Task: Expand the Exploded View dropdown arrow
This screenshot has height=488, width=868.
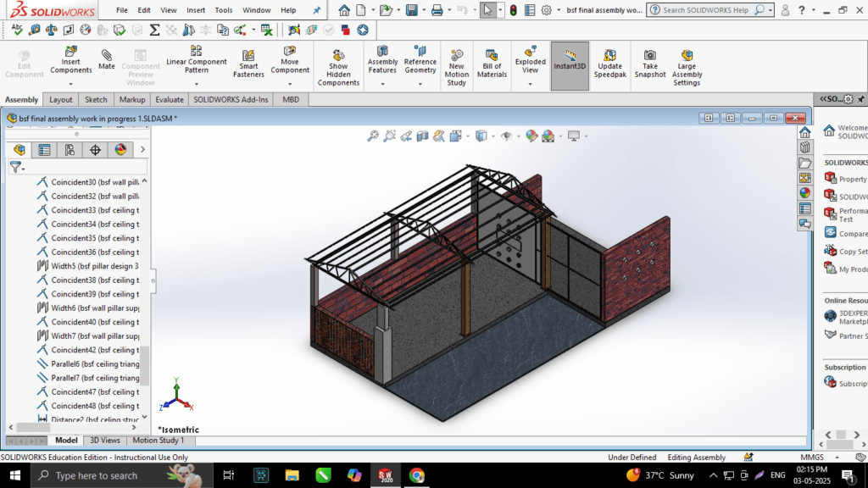Action: point(530,83)
